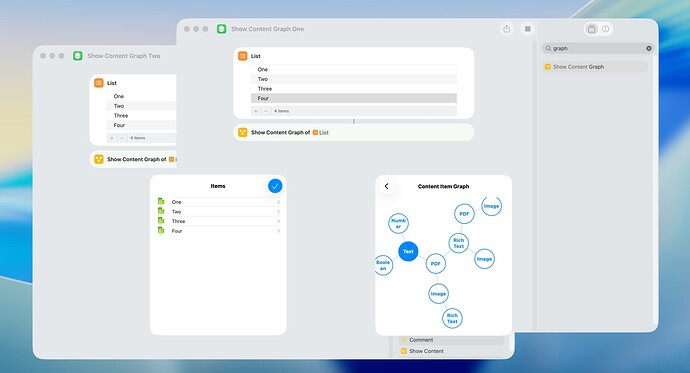Click the graph search input field

coord(598,48)
